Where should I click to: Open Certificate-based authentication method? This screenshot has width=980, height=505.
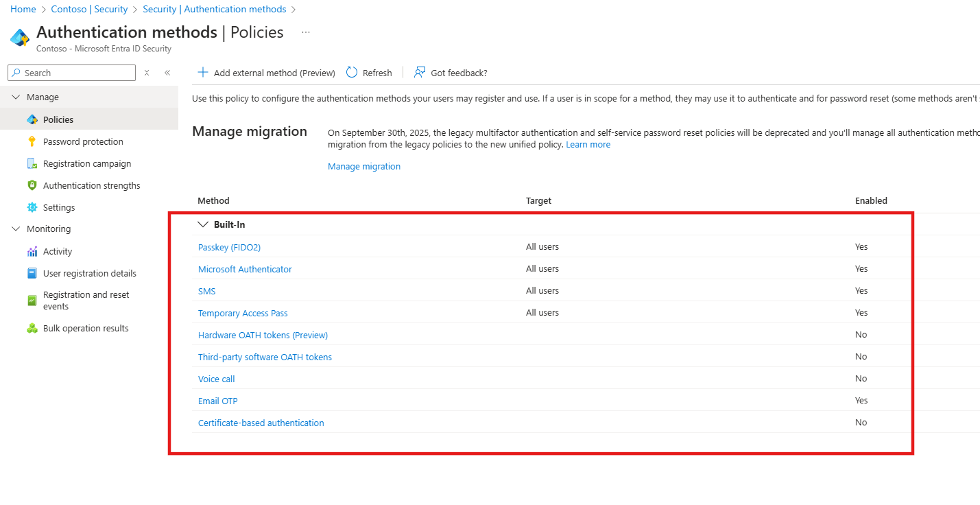pyautogui.click(x=261, y=423)
